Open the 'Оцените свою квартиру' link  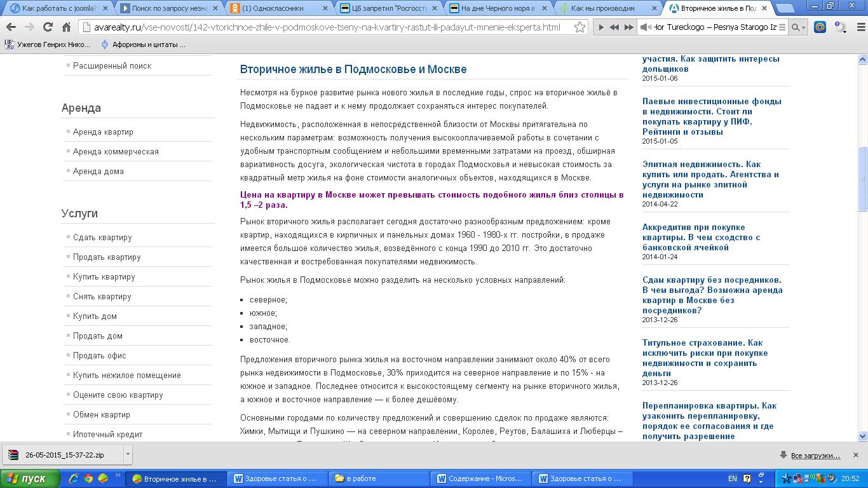pyautogui.click(x=118, y=395)
